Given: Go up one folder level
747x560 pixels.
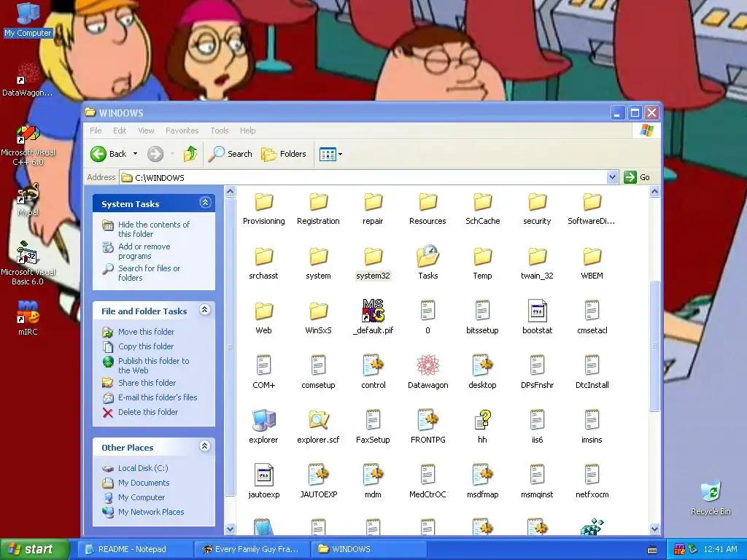Looking at the screenshot, I should tap(190, 154).
